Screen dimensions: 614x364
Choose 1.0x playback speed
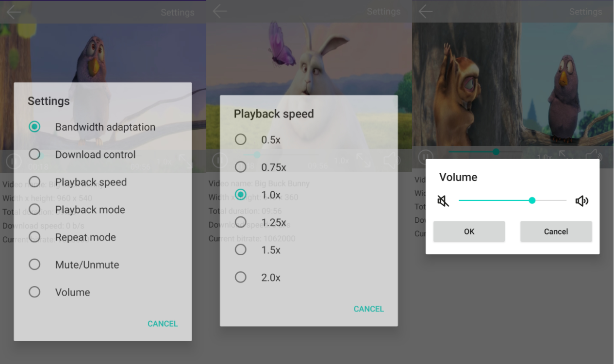[240, 195]
